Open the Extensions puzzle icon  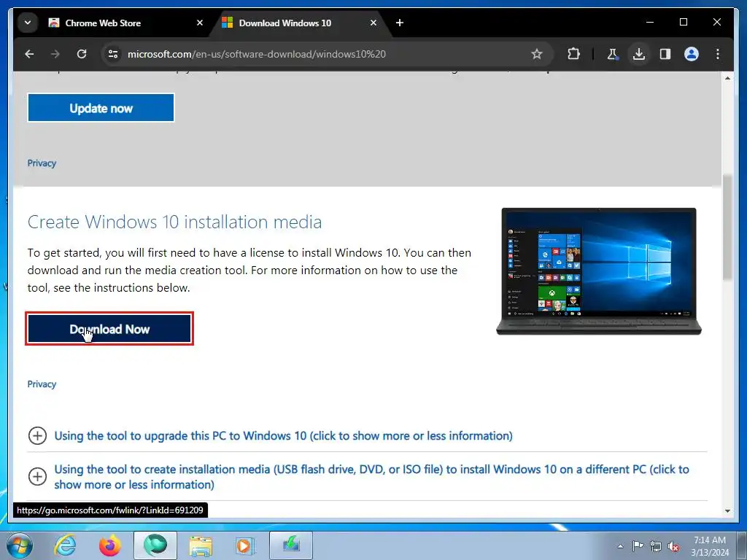[x=573, y=54]
